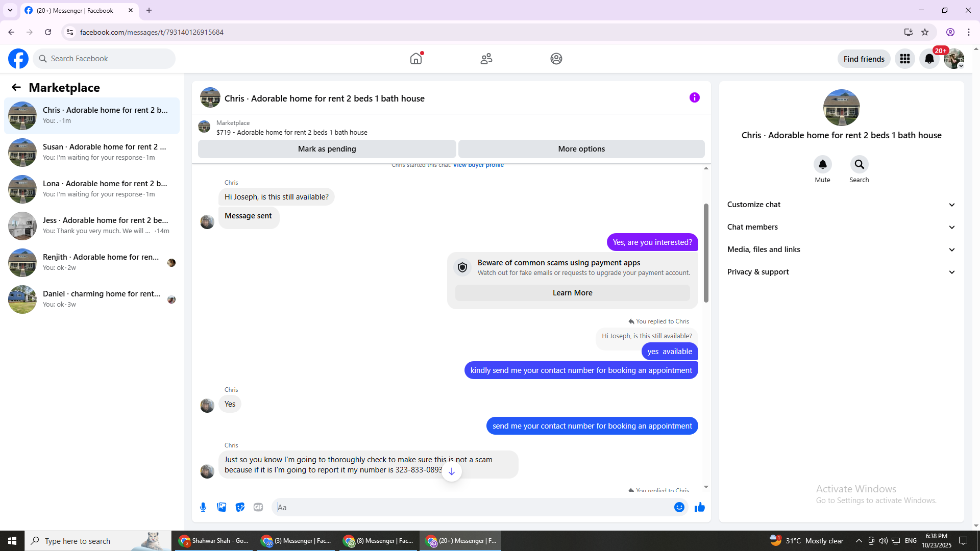Open the View buyer profile link

coord(478,165)
